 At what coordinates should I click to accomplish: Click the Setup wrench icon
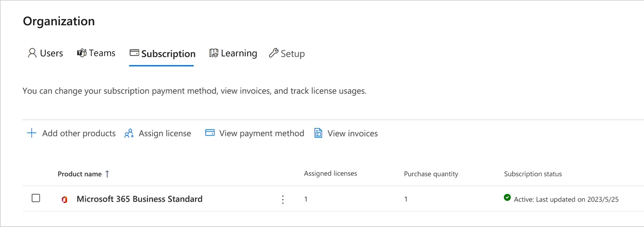point(274,53)
